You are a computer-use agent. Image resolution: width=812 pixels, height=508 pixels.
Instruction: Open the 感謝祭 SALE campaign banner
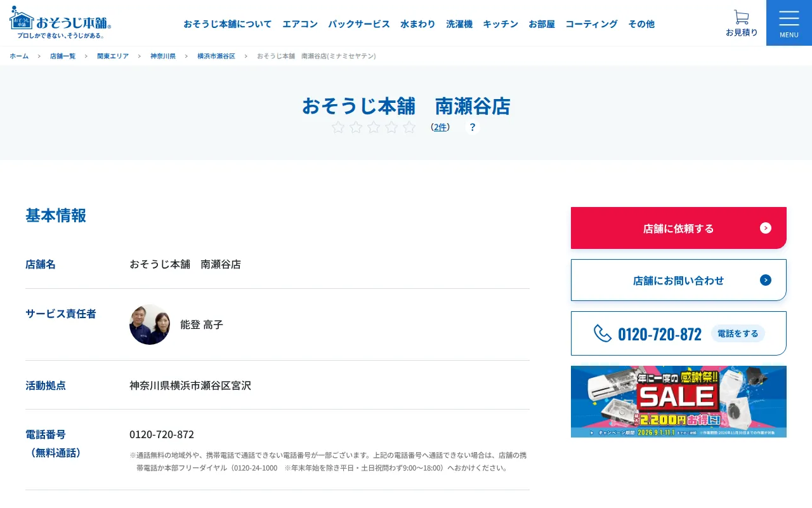click(x=679, y=401)
